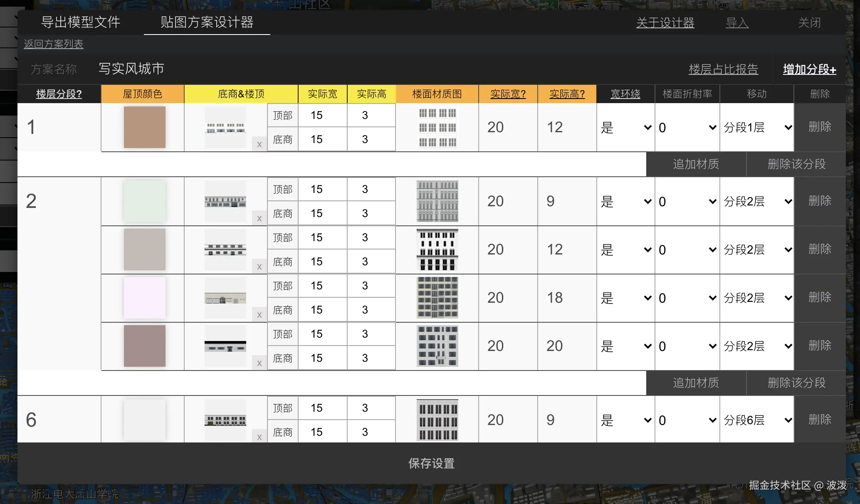
Task: Pick the brown roof color swatch in segment 1
Action: pos(144,127)
